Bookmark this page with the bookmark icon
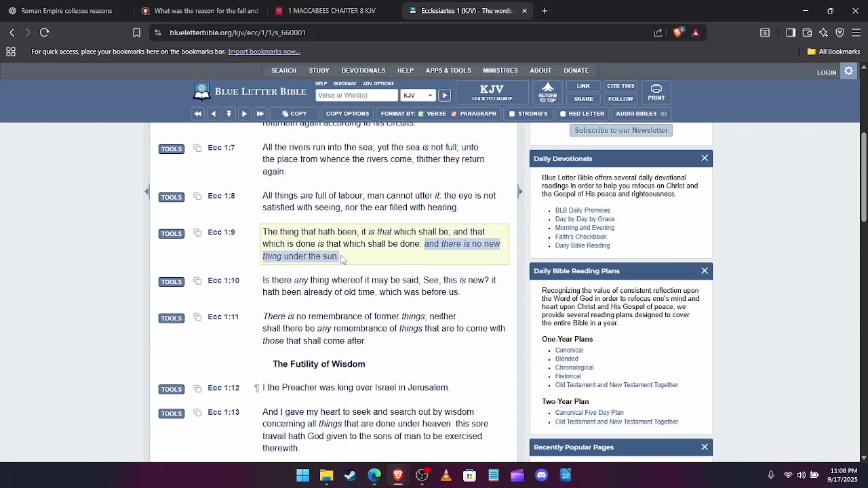868x488 pixels. click(x=136, y=33)
